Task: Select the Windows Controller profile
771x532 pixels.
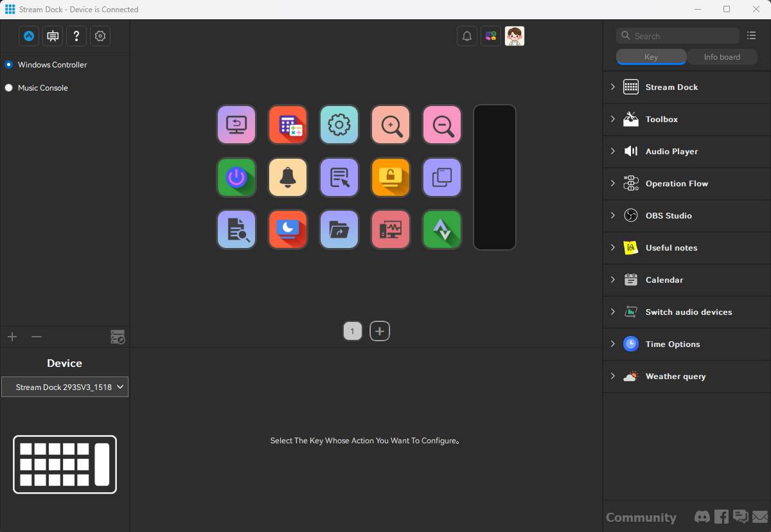Action: [52, 65]
